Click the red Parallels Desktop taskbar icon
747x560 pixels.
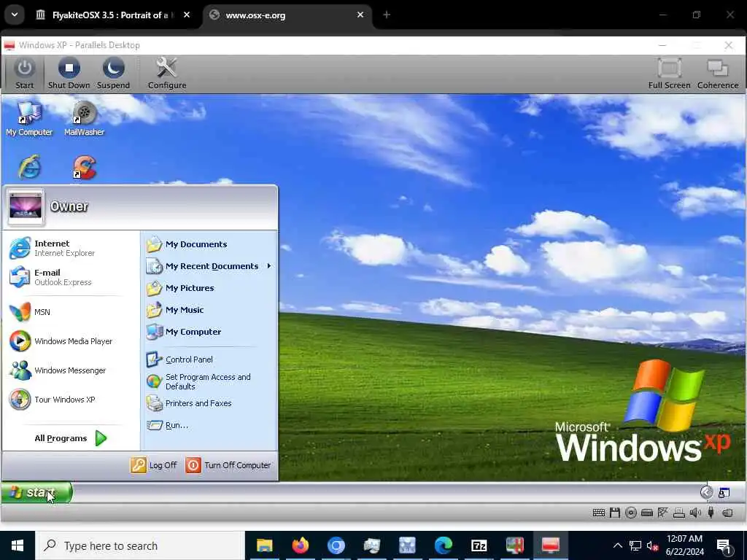pyautogui.click(x=550, y=545)
